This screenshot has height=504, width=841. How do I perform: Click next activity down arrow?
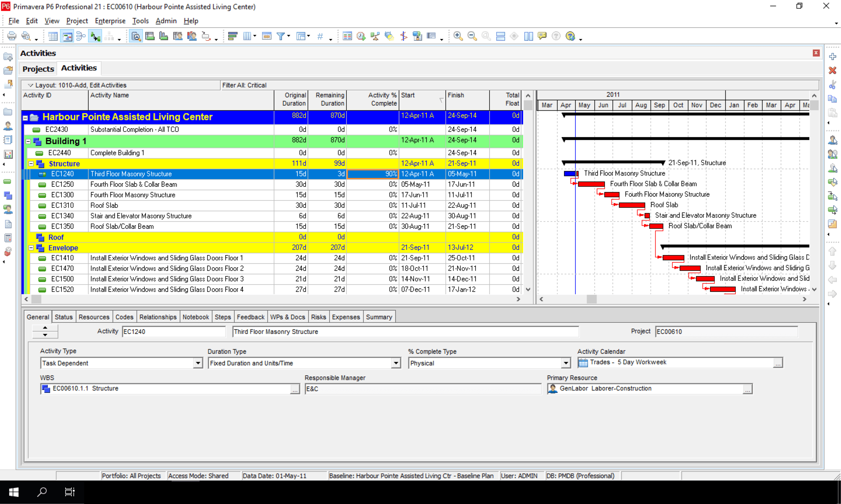coord(45,335)
